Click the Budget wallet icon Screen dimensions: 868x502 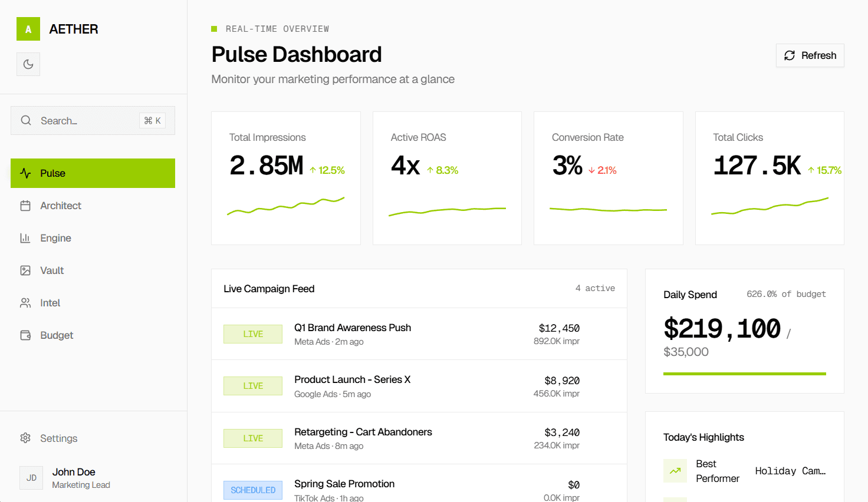coord(25,335)
